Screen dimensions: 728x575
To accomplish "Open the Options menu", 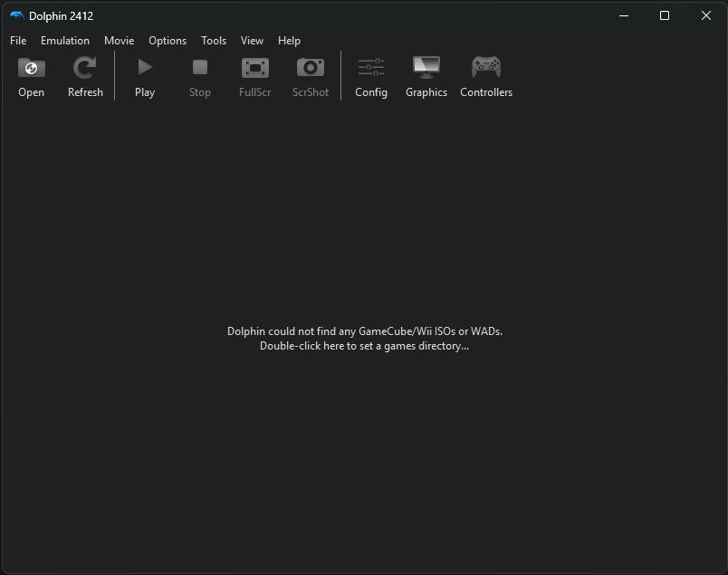I will 168,41.
